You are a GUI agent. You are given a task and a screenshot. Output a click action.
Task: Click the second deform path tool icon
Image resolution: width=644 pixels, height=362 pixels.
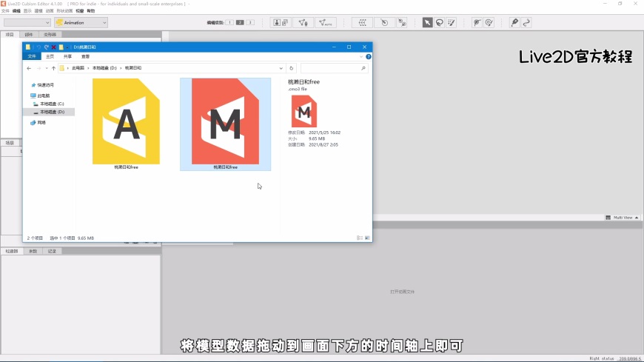point(489,23)
